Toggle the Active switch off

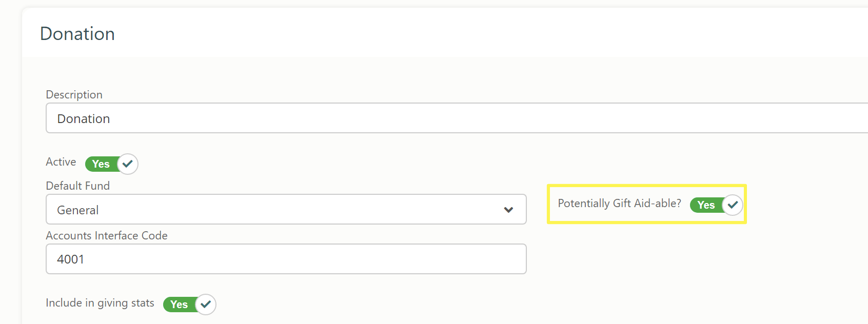pyautogui.click(x=111, y=164)
